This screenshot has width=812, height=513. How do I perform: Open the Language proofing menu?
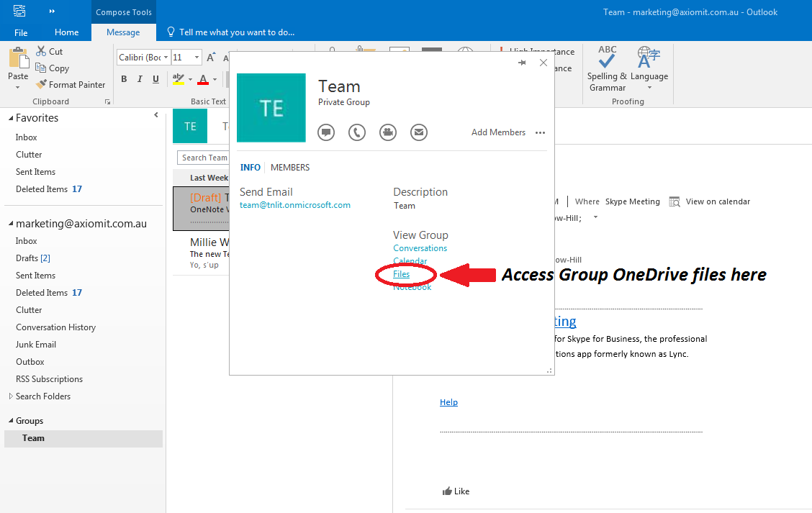[649, 68]
